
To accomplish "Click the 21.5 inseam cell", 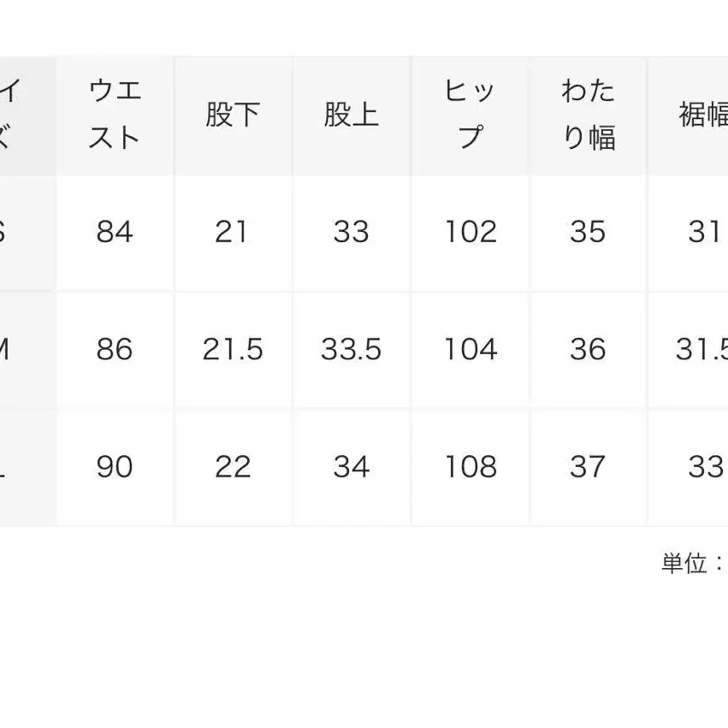I will click(233, 349).
